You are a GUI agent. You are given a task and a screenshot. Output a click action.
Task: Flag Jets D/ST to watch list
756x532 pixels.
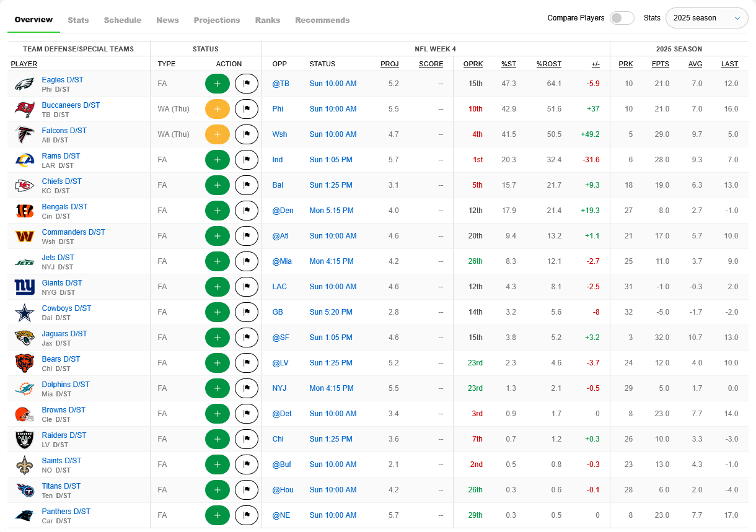[247, 261]
